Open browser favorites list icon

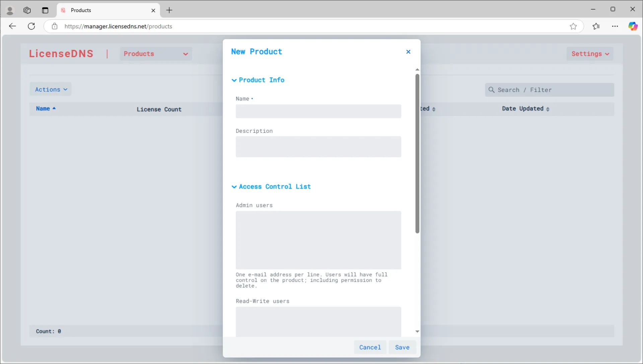[596, 26]
